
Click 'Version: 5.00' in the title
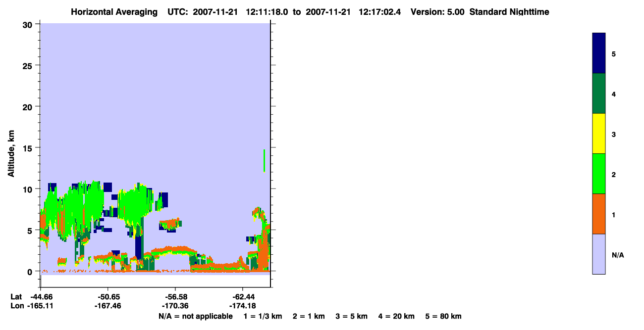point(437,12)
